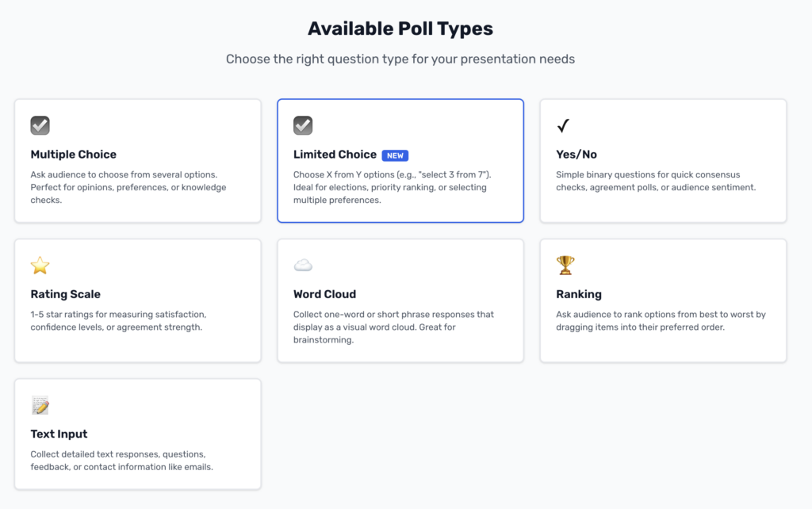Click the Text Input memo icon
Image resolution: width=812 pixels, height=509 pixels.
[x=40, y=405]
